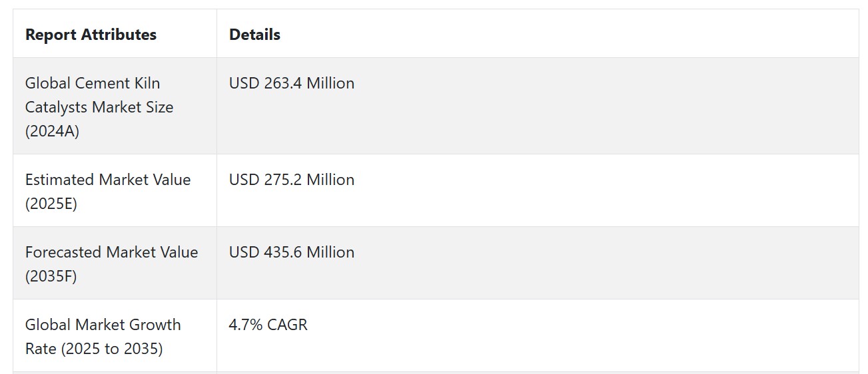Select the USD 275.2 Million value

pos(292,180)
